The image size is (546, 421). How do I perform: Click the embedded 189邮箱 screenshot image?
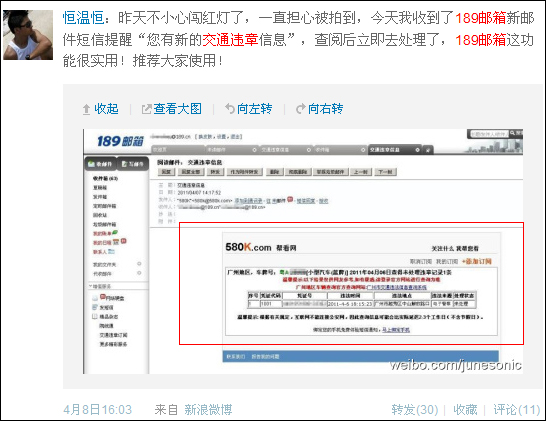[x=303, y=251]
